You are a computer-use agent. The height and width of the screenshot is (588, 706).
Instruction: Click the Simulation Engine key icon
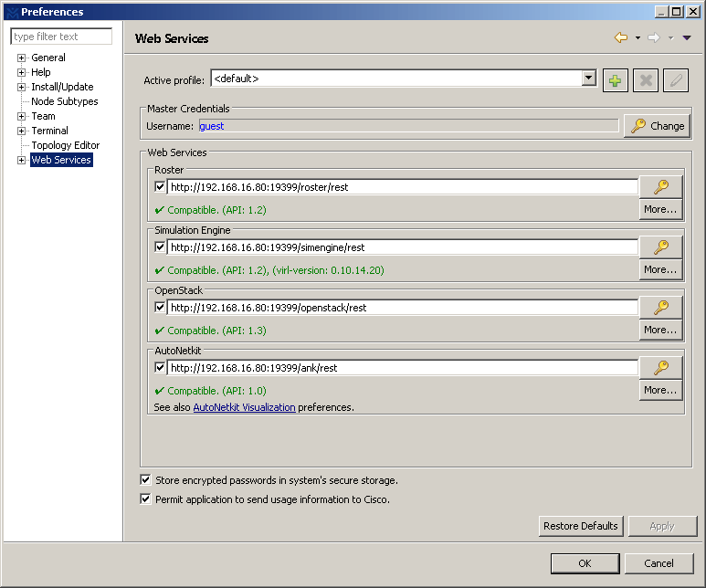click(660, 247)
